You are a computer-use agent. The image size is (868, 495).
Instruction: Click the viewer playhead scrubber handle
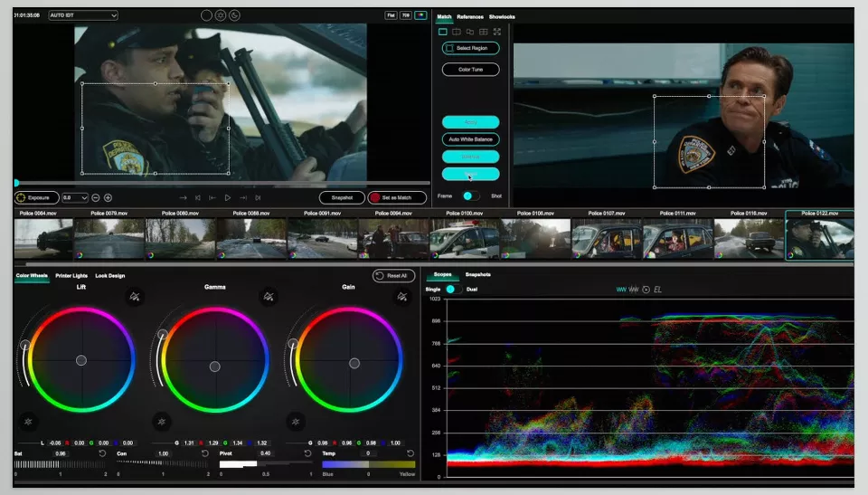tap(16, 183)
